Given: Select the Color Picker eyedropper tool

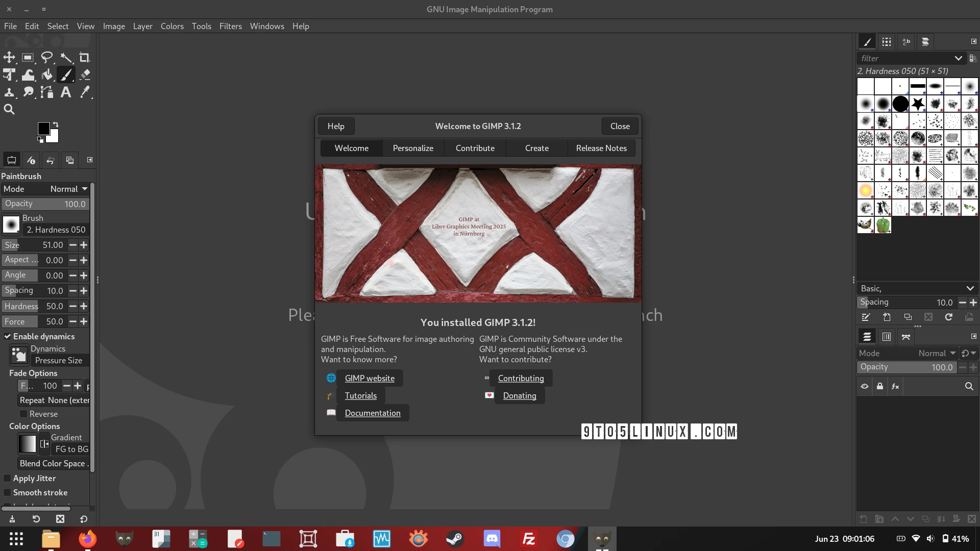Looking at the screenshot, I should [x=85, y=92].
